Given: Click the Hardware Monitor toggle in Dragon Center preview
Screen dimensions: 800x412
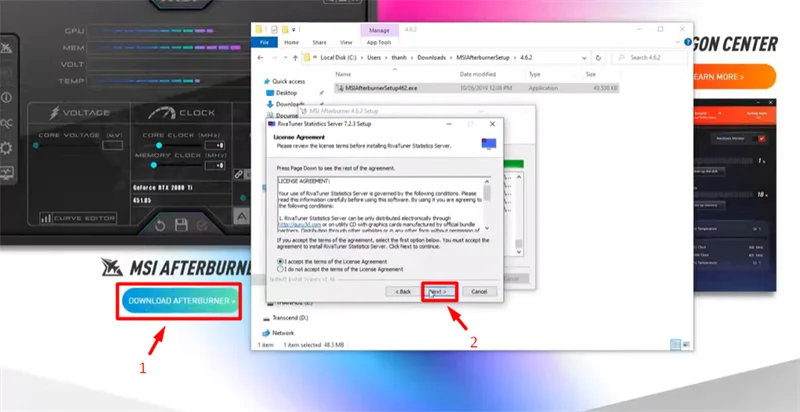Looking at the screenshot, I should point(761,138).
